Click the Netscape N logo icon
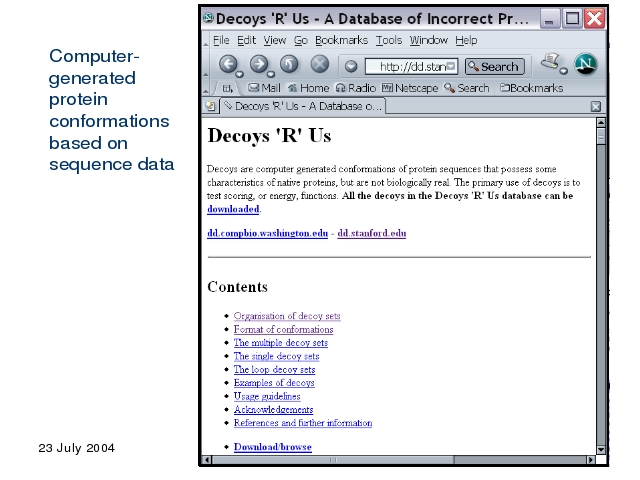Viewport: 640px width, 480px height. pyautogui.click(x=585, y=65)
